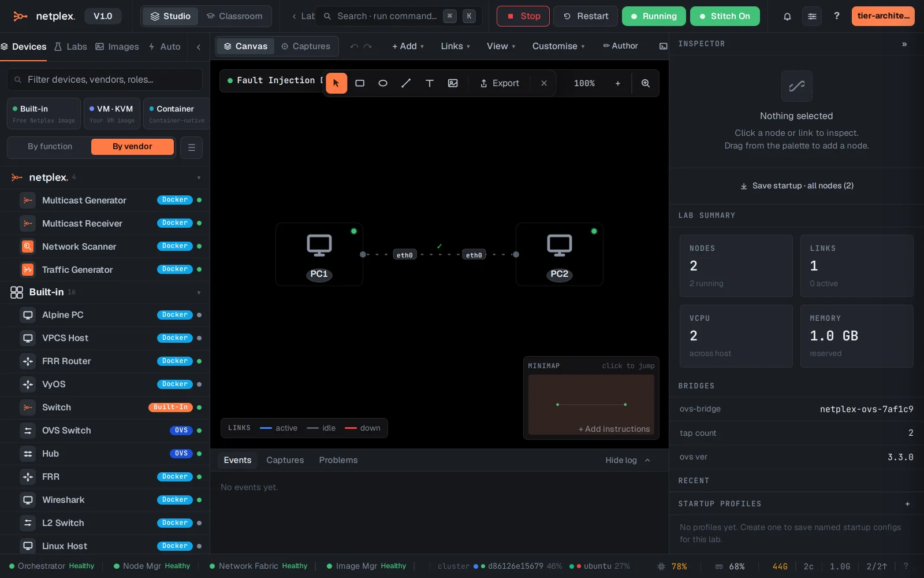Switch to the Captures canvas tab
The image size is (924, 578).
(x=305, y=46)
